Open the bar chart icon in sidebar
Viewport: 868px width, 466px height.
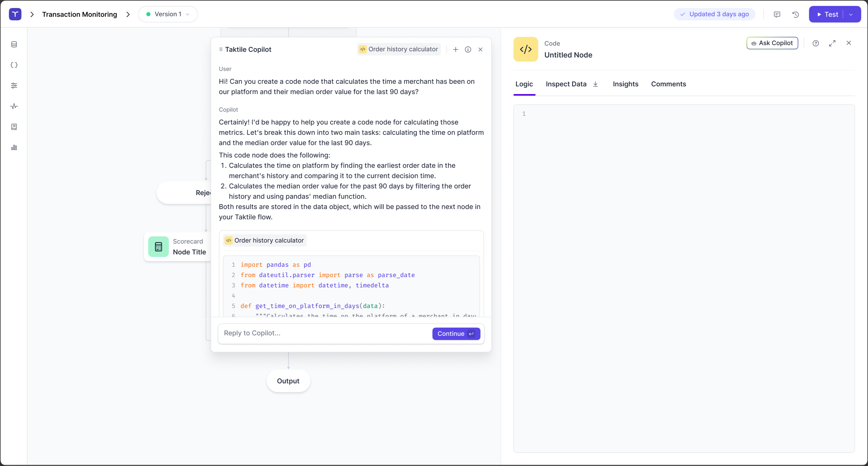14,147
